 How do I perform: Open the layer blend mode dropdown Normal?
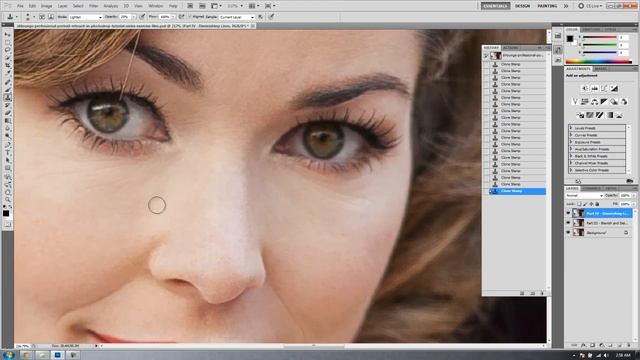584,196
